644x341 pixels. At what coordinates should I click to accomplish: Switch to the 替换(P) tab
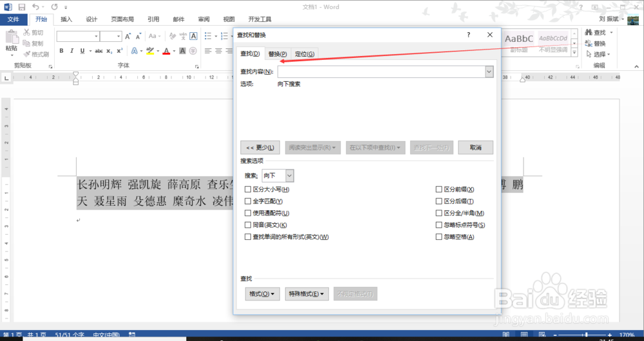278,54
